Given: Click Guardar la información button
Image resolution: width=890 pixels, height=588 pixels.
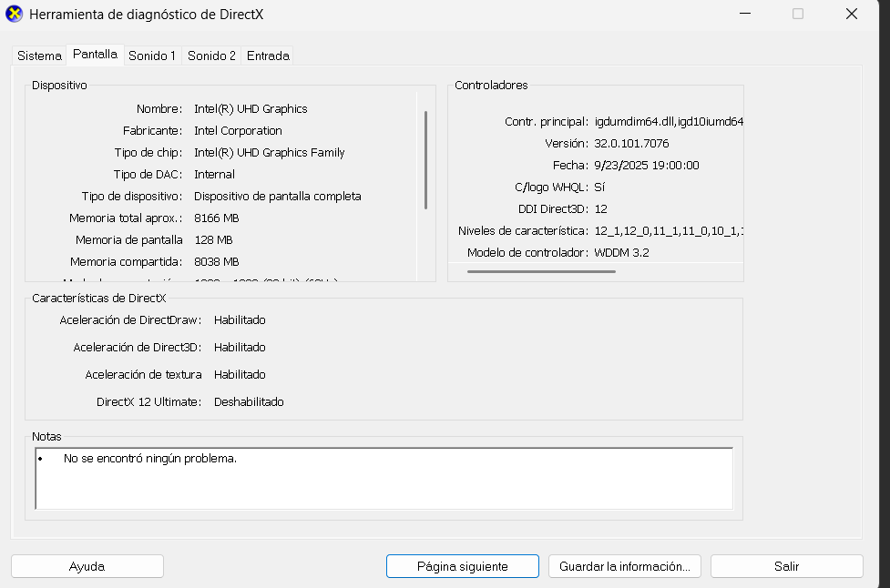Looking at the screenshot, I should pyautogui.click(x=625, y=566).
